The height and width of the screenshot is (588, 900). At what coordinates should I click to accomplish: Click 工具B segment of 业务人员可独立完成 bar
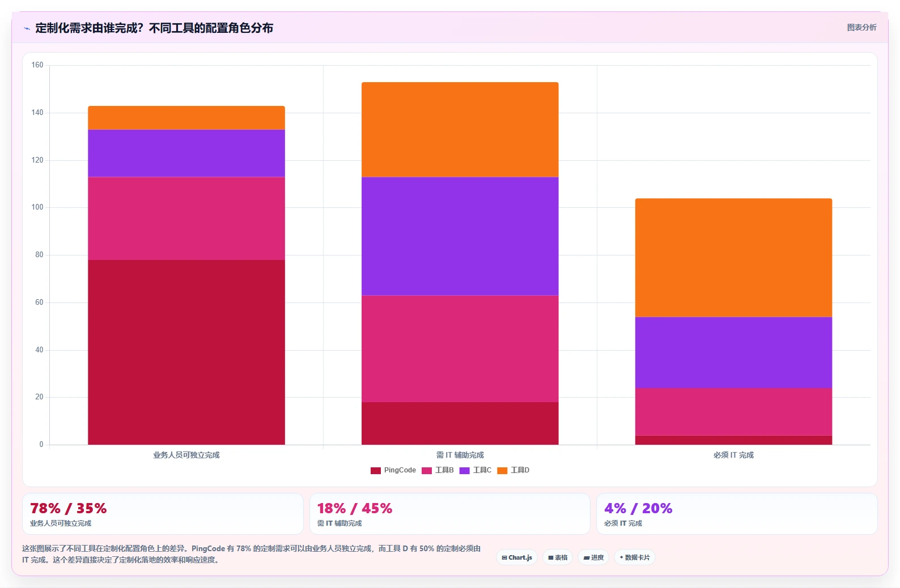pyautogui.click(x=186, y=219)
